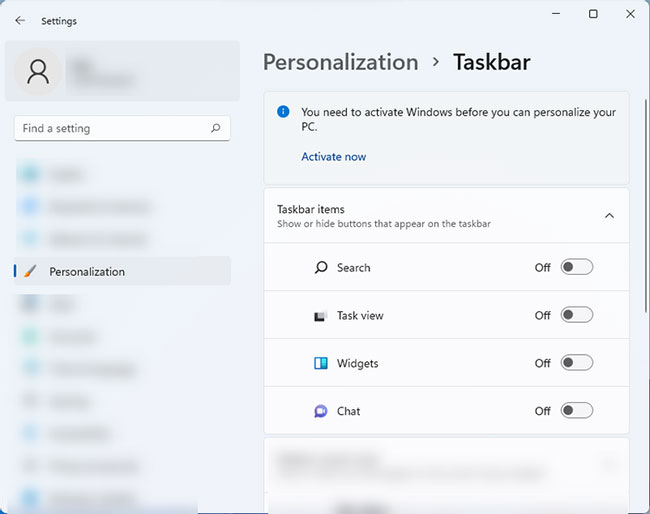The height and width of the screenshot is (514, 650).
Task: Go to Personalization via the breadcrumb
Action: tap(340, 62)
